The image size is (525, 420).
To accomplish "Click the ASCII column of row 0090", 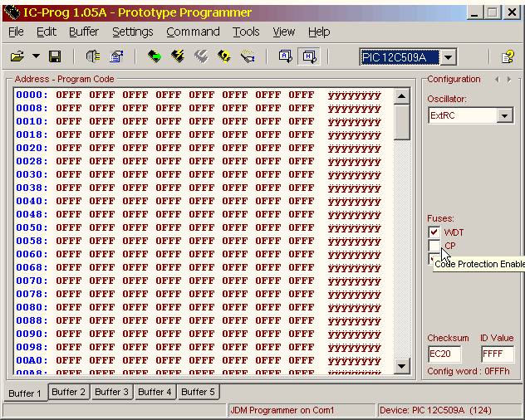I will (x=355, y=334).
